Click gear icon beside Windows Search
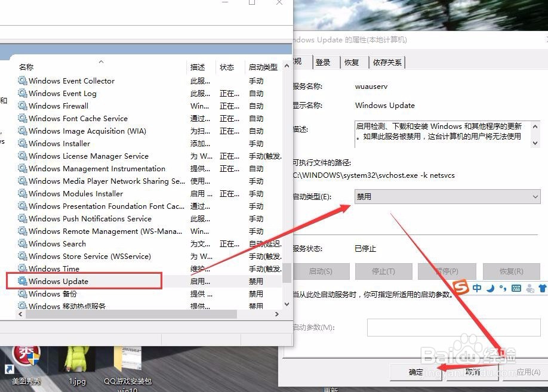 [x=23, y=243]
